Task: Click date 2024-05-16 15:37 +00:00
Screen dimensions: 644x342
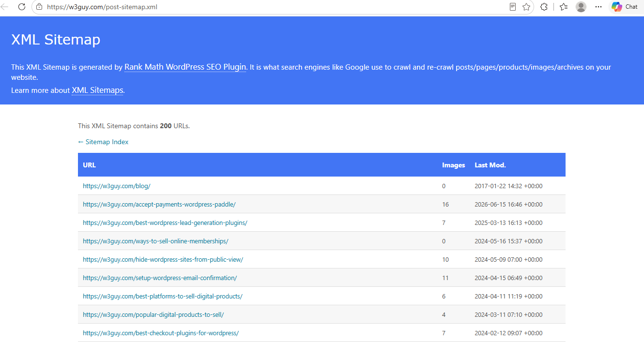Action: tap(508, 241)
